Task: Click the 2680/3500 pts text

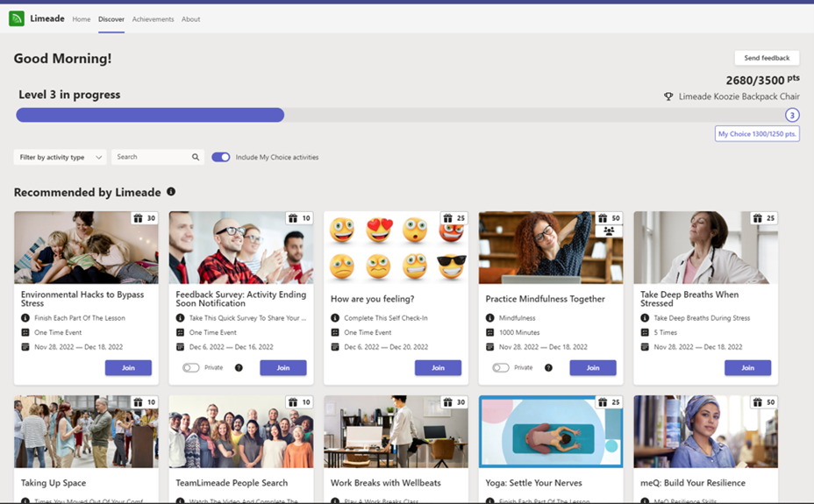Action: [762, 80]
